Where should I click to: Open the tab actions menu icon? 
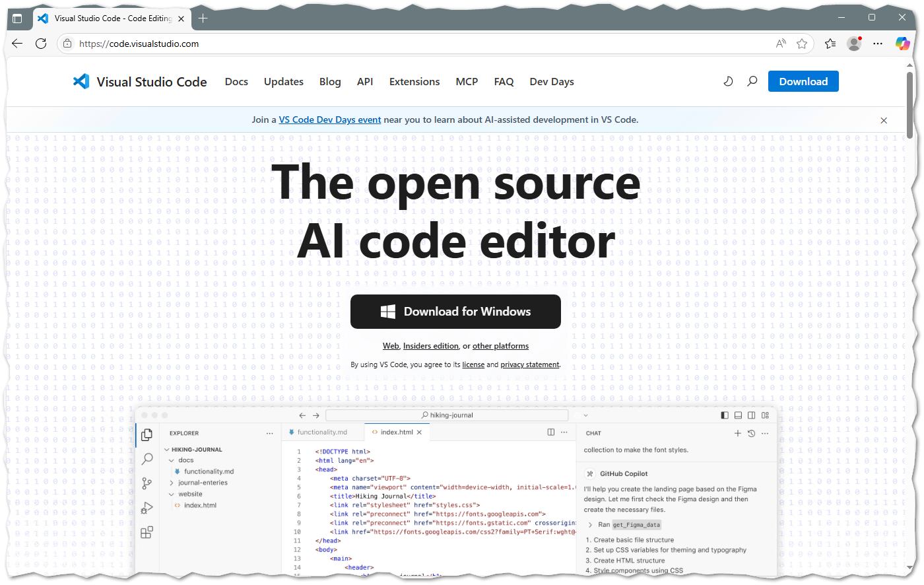tap(17, 18)
